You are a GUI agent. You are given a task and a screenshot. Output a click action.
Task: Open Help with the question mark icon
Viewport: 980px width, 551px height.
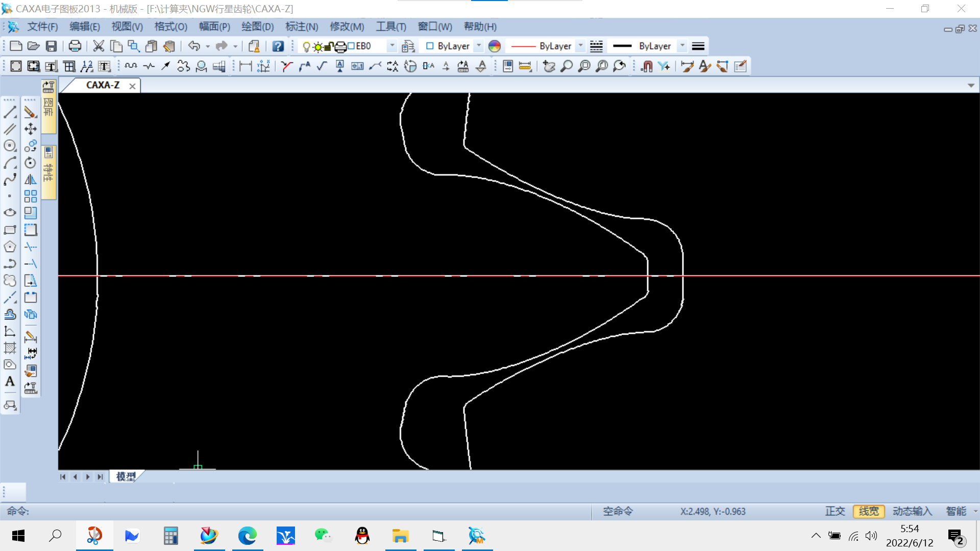[x=278, y=46]
